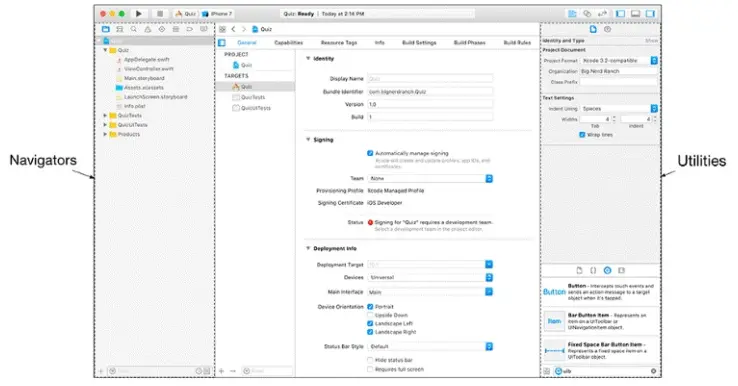Open the File Template library icon

tap(579, 270)
